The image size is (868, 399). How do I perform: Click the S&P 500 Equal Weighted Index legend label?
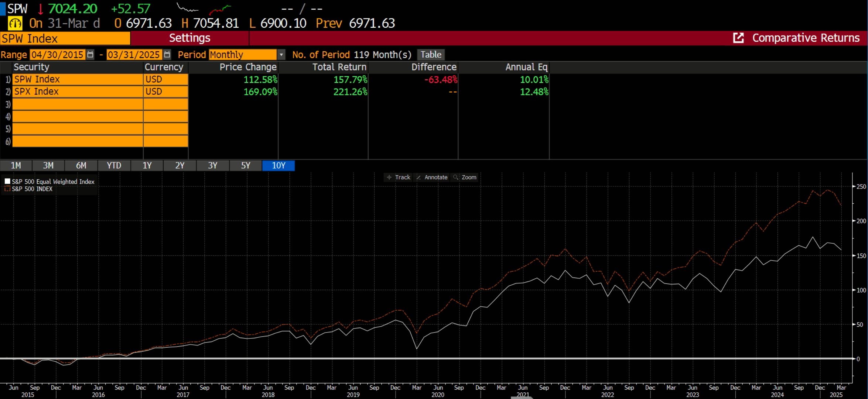coord(53,182)
